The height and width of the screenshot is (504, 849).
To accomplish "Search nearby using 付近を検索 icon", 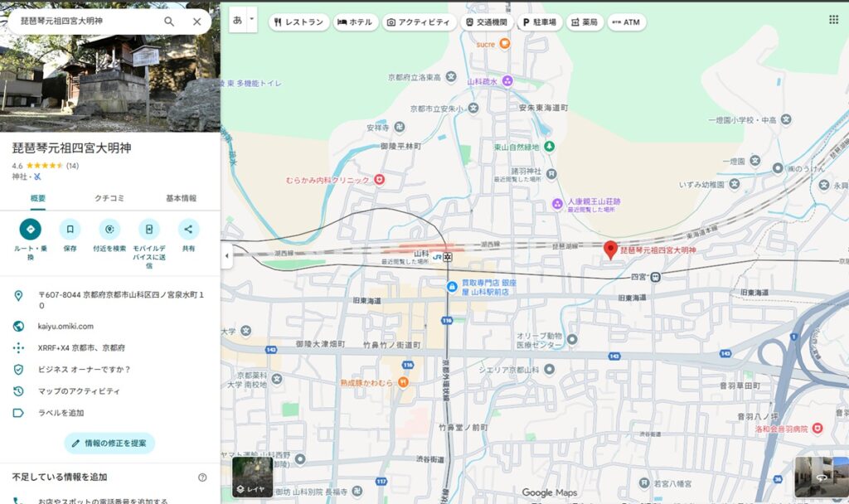I will tap(109, 230).
